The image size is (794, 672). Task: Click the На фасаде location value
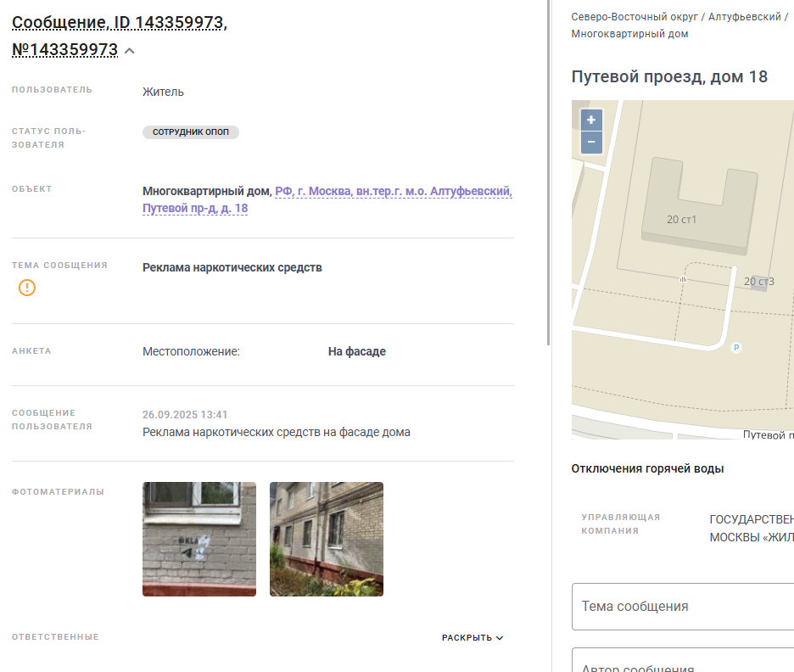(356, 351)
